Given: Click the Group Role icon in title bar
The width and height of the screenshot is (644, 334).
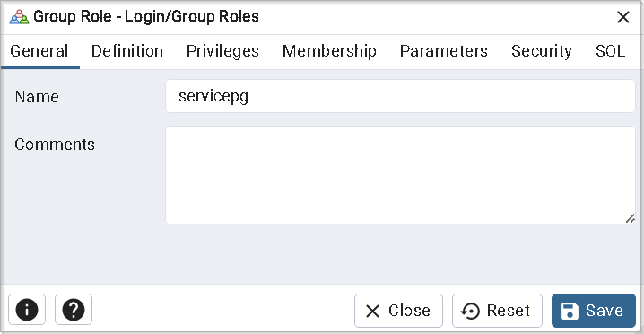Looking at the screenshot, I should (x=19, y=17).
